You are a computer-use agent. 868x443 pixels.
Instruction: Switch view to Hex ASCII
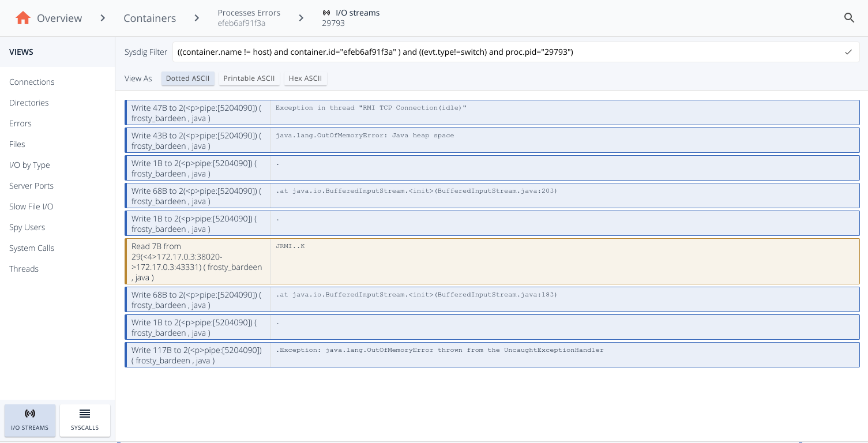[x=305, y=78]
